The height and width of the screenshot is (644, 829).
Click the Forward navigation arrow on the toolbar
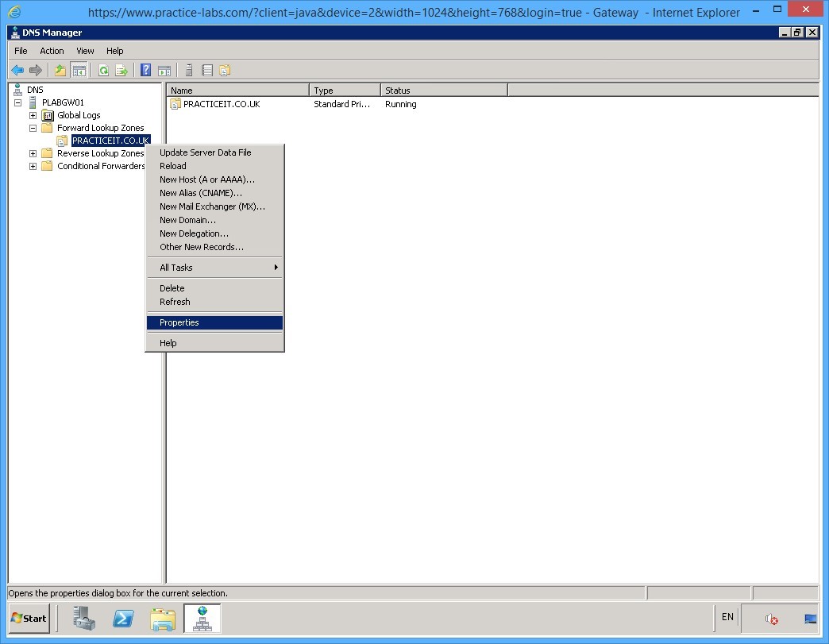36,70
